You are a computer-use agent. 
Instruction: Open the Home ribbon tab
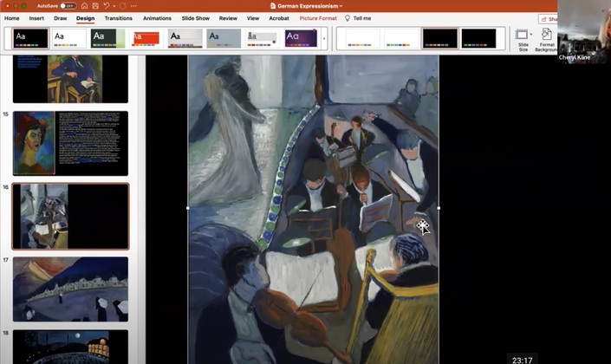11,18
